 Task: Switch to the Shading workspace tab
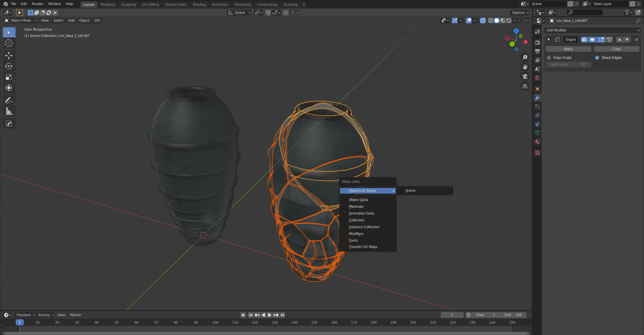199,4
